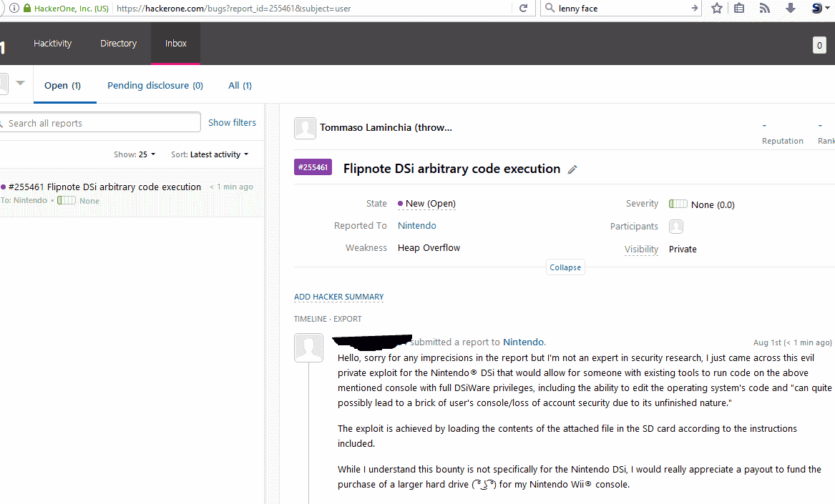Click the search go arrow in search box
The height and width of the screenshot is (504, 835).
click(695, 8)
